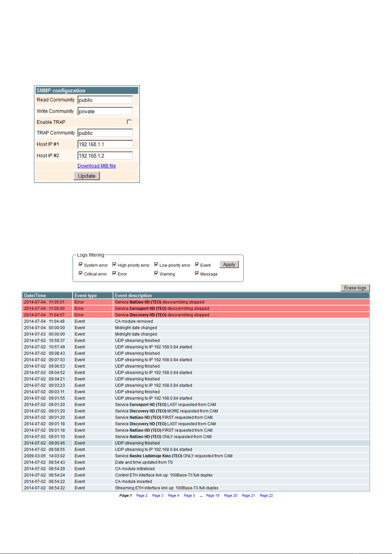Click the Host IP #1 field
Image resolution: width=392 pixels, height=554 pixels.
[x=105, y=144]
